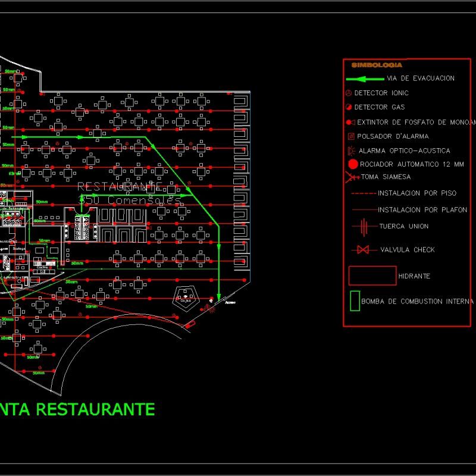Select the VALVULA CHECK valve symbol
Viewport: 476px width, 476px height.
(x=363, y=250)
